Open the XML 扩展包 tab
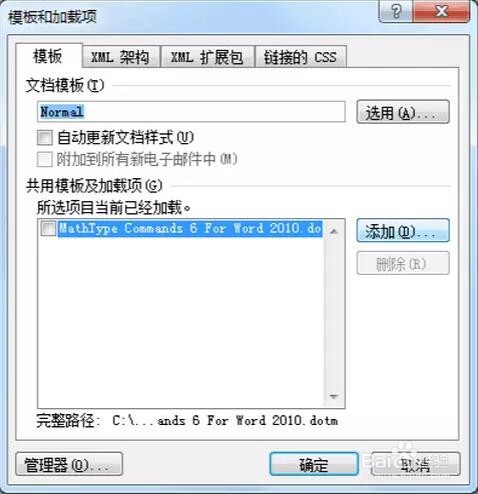 click(x=207, y=57)
